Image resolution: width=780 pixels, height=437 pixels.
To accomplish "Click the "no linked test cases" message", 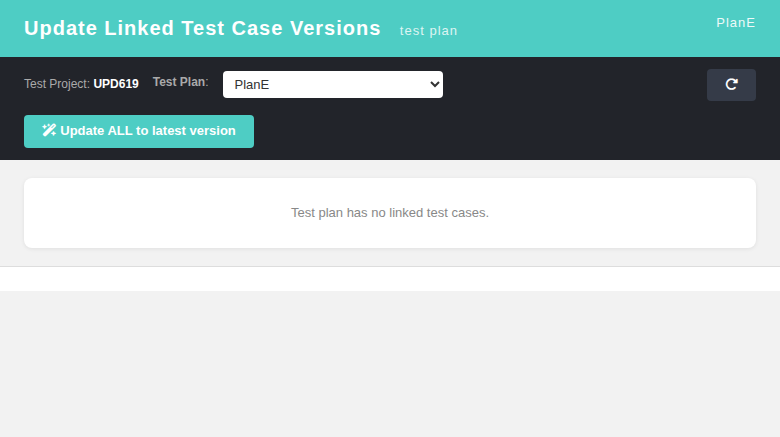I will pyautogui.click(x=390, y=213).
